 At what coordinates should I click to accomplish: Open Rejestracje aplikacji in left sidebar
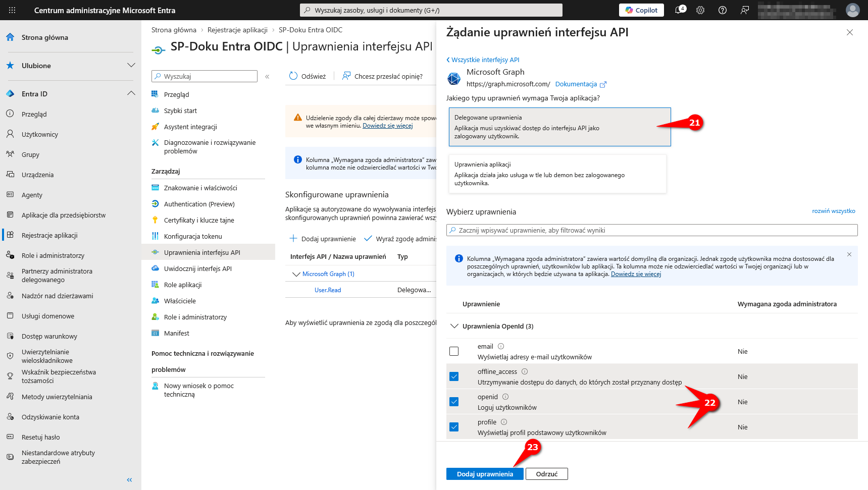pyautogui.click(x=49, y=235)
